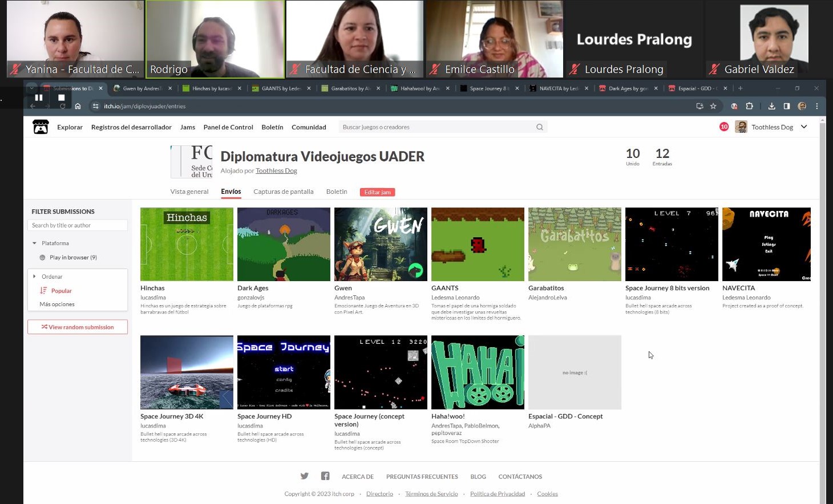Open the browser extensions puzzle icon
833x504 pixels.
point(749,106)
